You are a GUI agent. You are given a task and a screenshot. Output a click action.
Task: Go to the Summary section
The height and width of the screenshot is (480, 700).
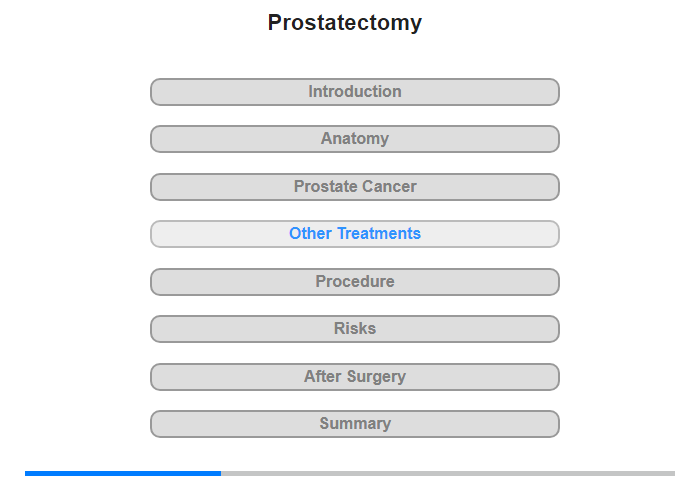[x=354, y=424]
